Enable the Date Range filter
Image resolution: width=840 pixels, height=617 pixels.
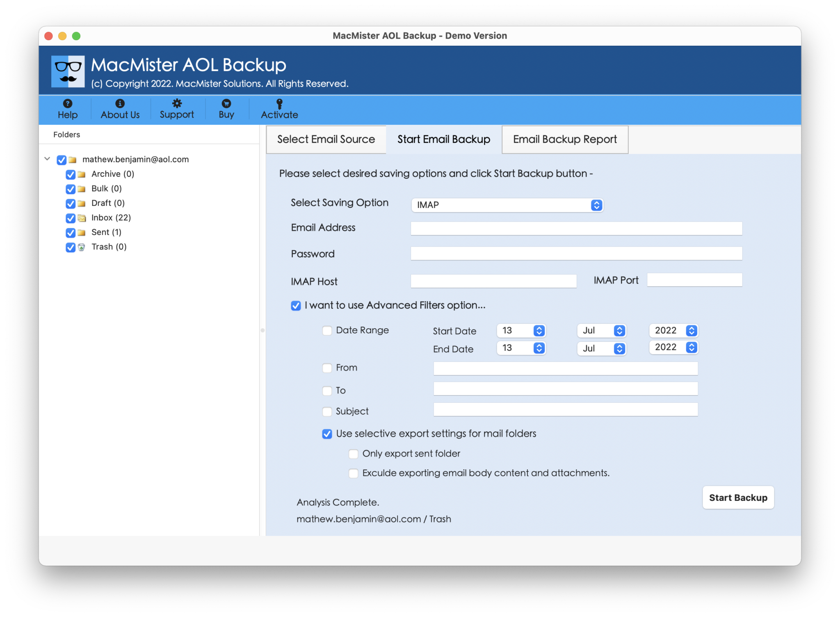327,330
